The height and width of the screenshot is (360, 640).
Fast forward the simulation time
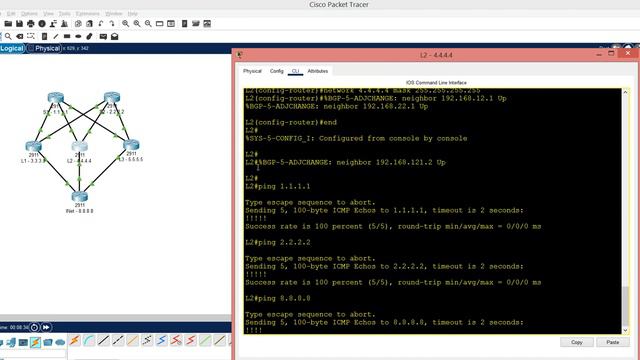(46, 327)
